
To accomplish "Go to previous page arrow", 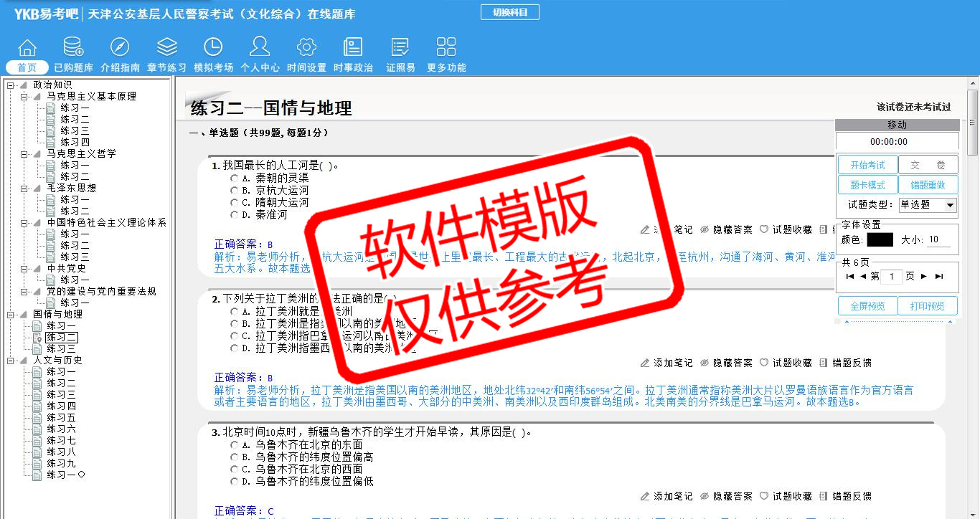I will point(863,277).
